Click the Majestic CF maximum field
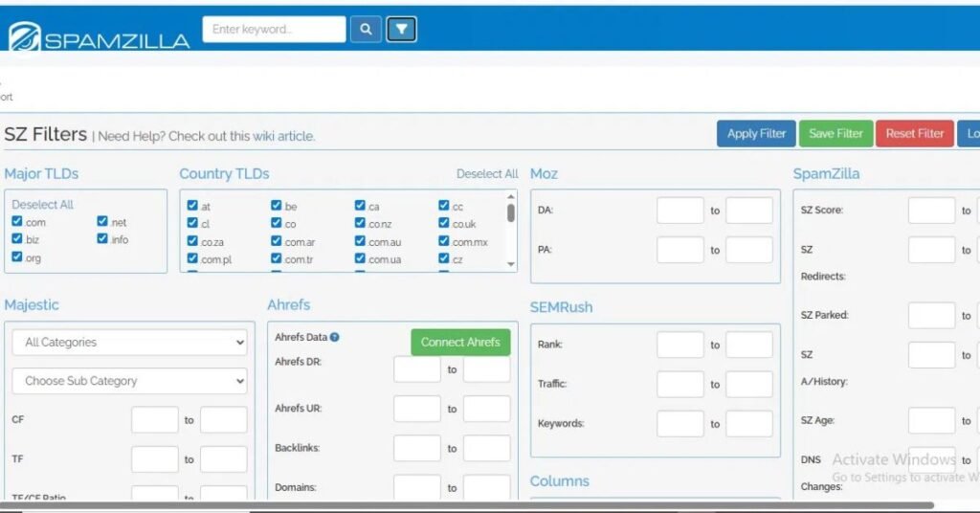 tap(224, 420)
